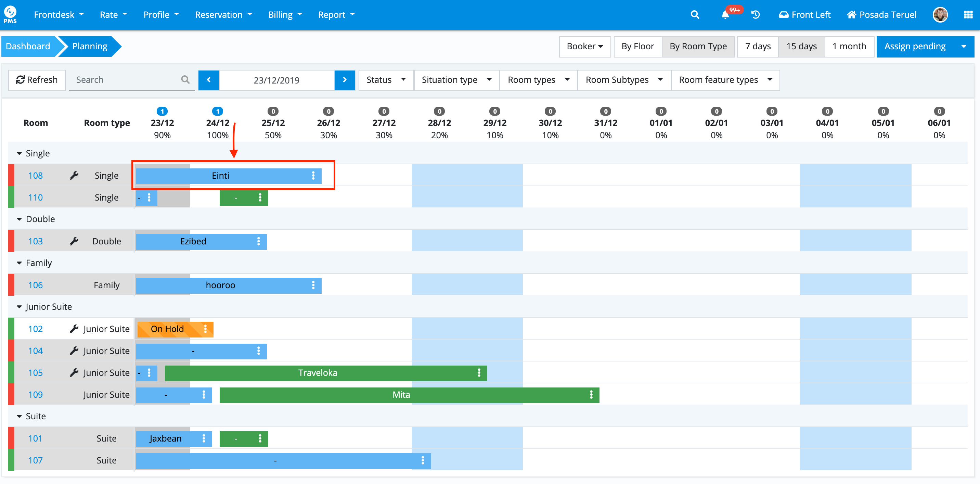Click the orange On Hold reservation bar

(167, 329)
